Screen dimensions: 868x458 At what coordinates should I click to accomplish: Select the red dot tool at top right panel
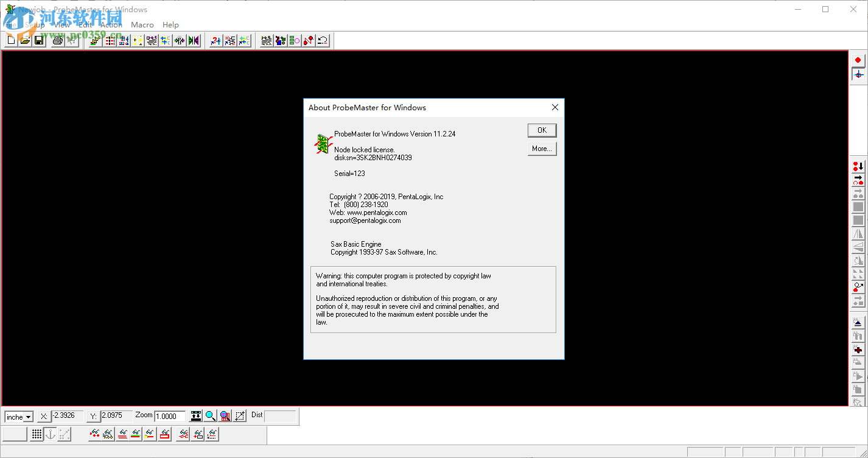tap(858, 60)
